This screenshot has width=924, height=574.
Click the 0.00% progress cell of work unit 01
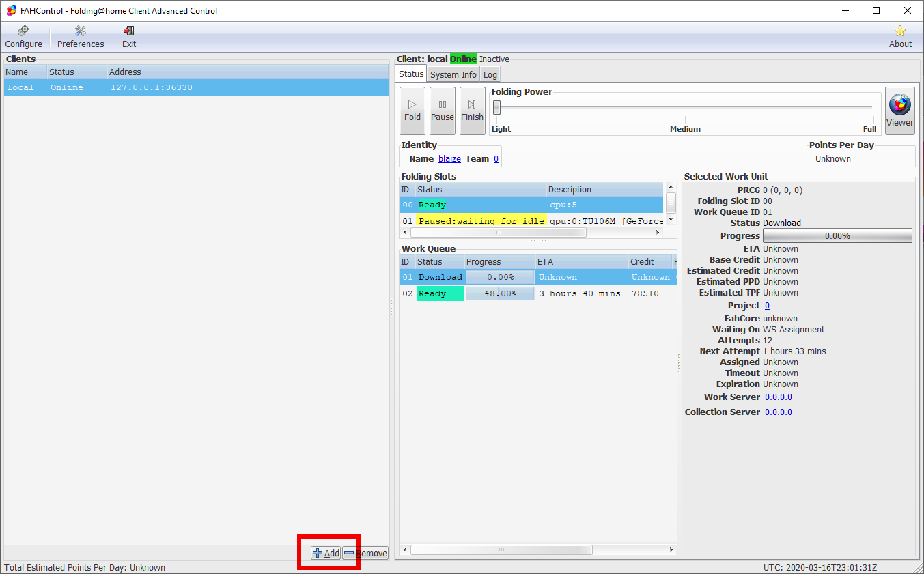(500, 277)
